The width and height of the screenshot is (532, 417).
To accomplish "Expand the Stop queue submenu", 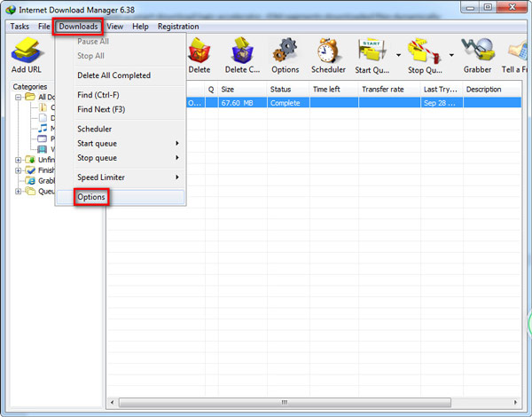I will [177, 158].
